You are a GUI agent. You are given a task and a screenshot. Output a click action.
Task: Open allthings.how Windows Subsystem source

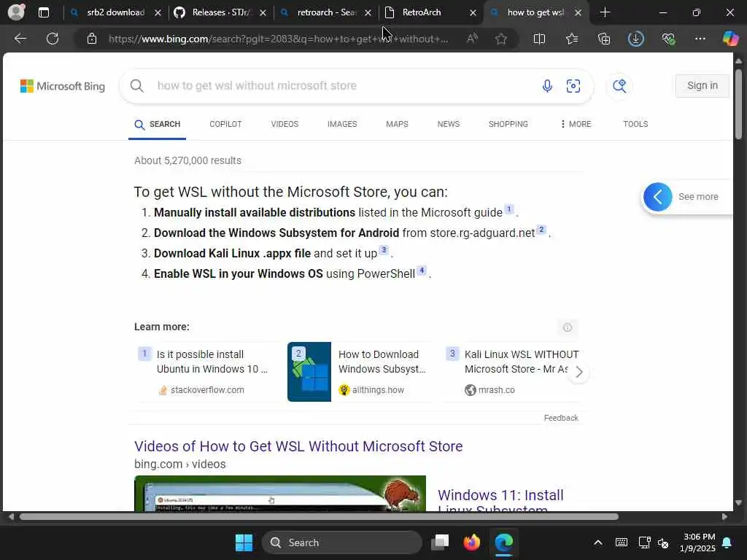pyautogui.click(x=360, y=372)
